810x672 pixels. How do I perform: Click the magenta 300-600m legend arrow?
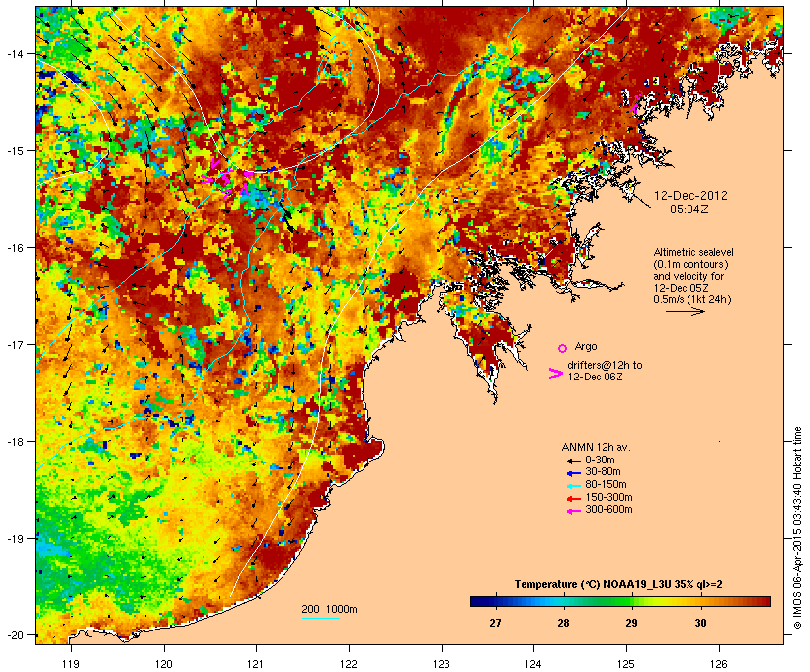573,511
